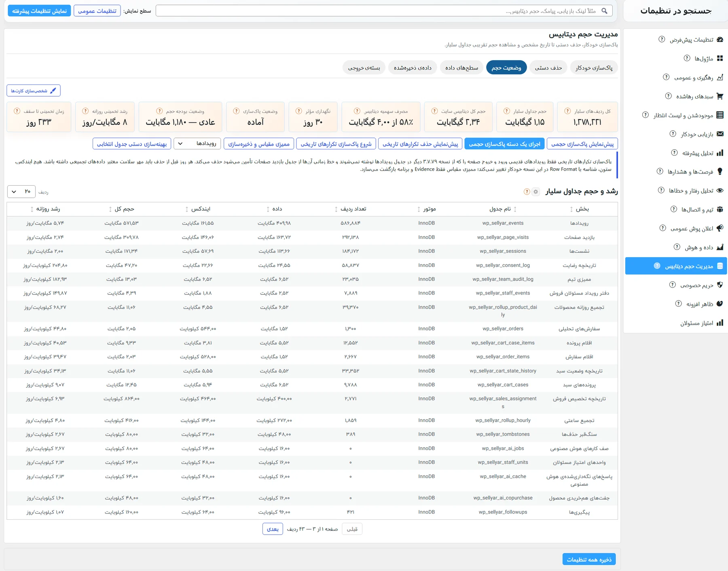Click اجرای یک دسته پاک‌سازی حجمی button
The width and height of the screenshot is (728, 571).
(504, 144)
